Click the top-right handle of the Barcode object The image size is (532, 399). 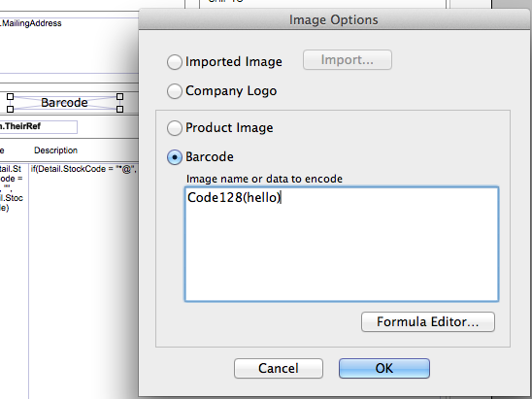pyautogui.click(x=119, y=97)
